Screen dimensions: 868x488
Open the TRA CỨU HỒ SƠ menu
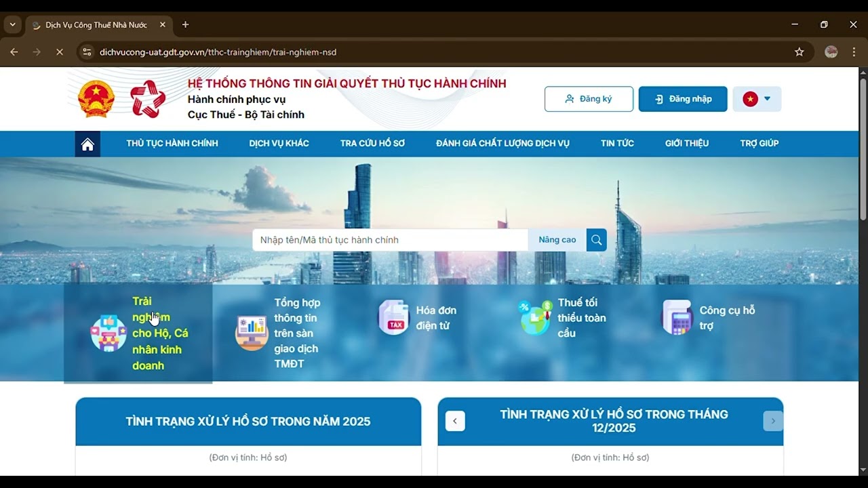tap(372, 144)
